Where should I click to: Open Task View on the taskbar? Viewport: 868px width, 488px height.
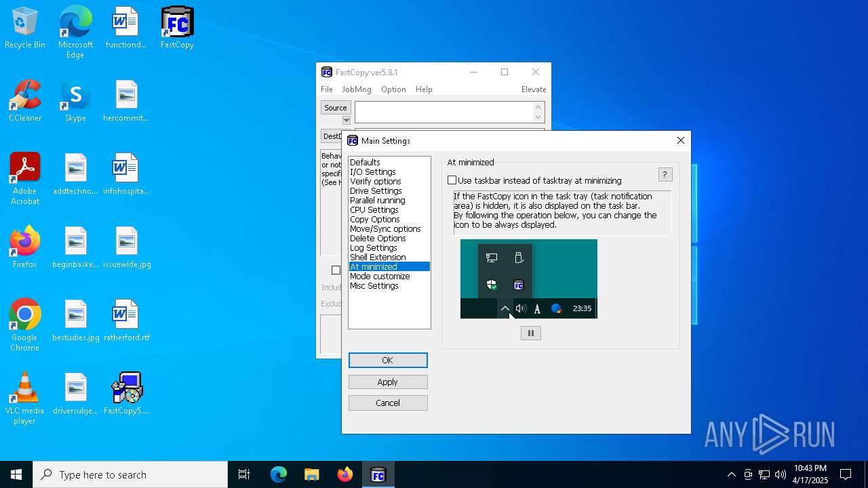point(244,474)
